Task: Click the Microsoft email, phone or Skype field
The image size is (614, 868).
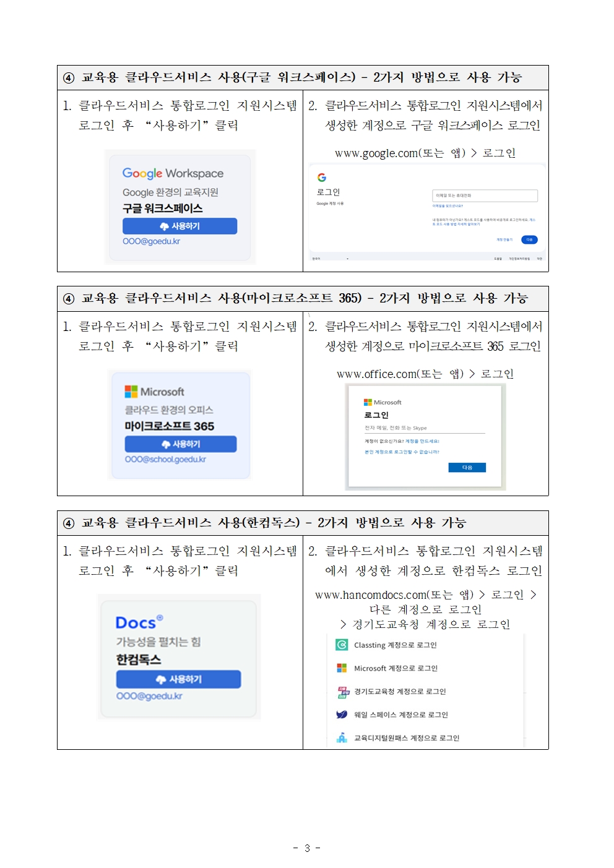Action: pos(425,428)
